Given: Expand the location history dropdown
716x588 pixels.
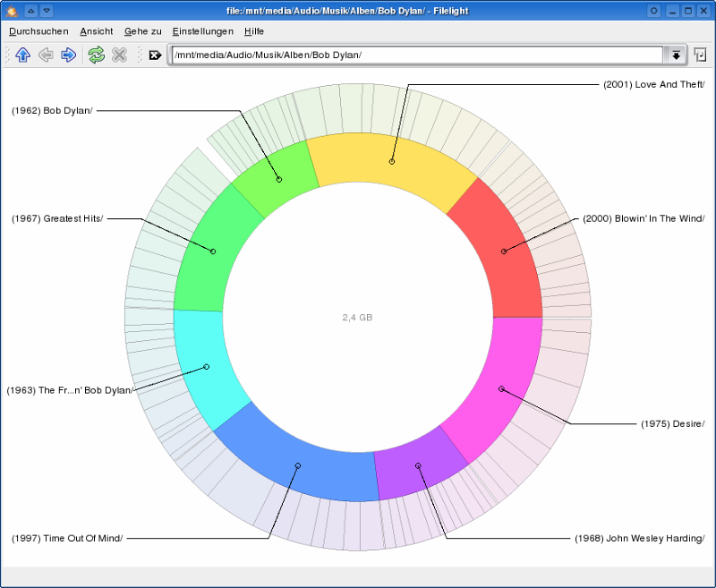Looking at the screenshot, I should coord(676,55).
